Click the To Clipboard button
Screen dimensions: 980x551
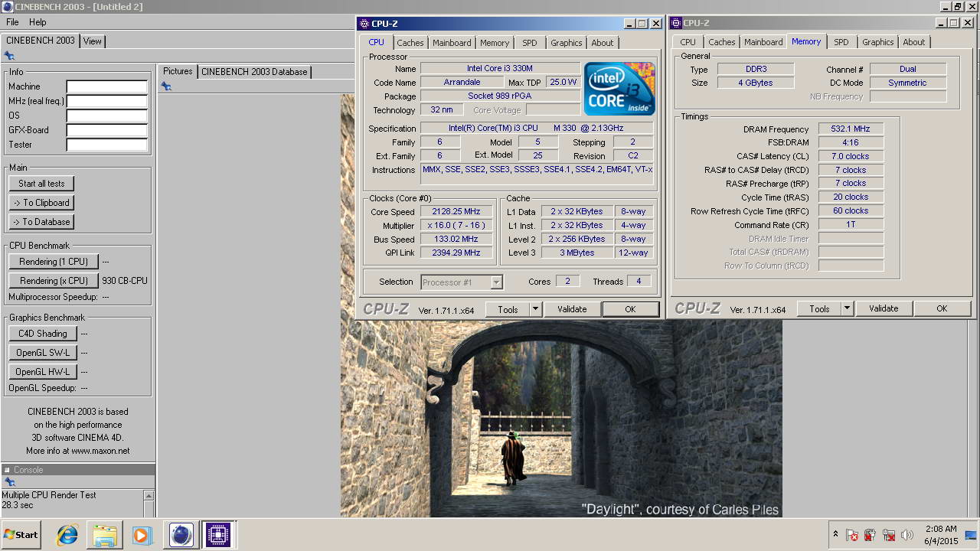(x=41, y=203)
